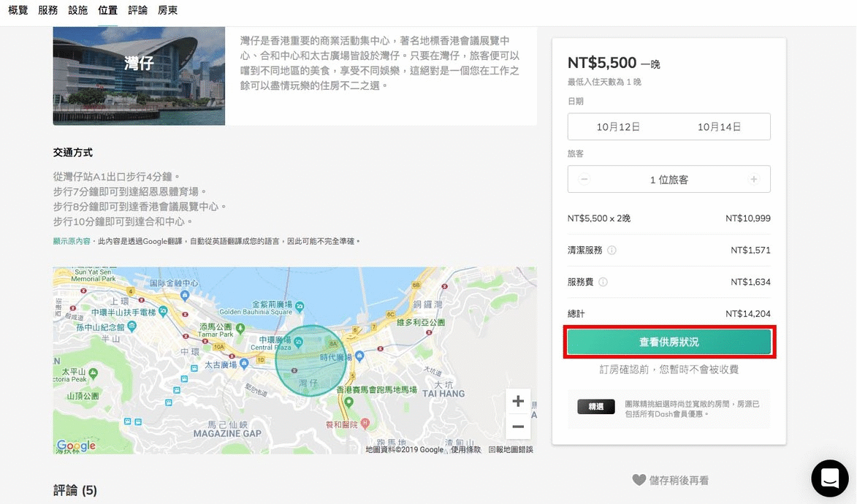Click the 精選 badge
857x504 pixels.
point(595,407)
